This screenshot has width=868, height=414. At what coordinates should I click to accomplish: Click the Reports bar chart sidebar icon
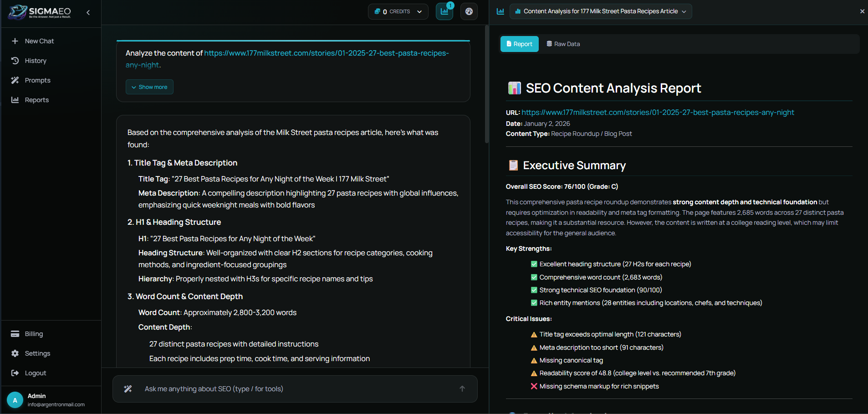coord(15,100)
